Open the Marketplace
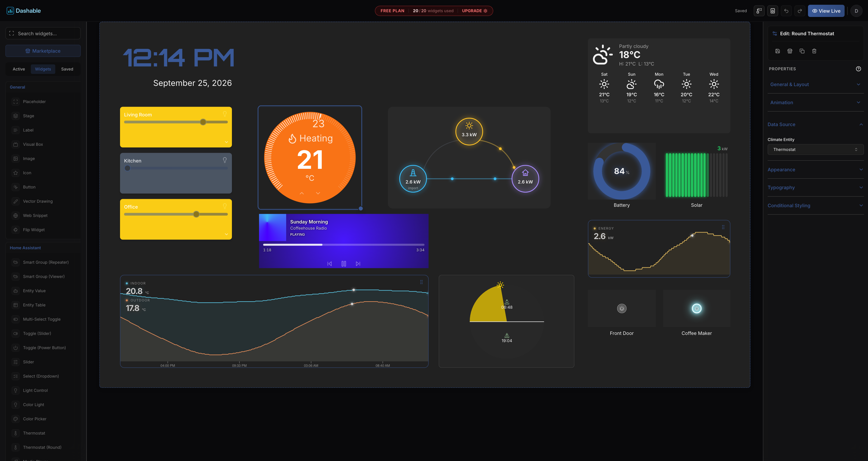 tap(43, 51)
